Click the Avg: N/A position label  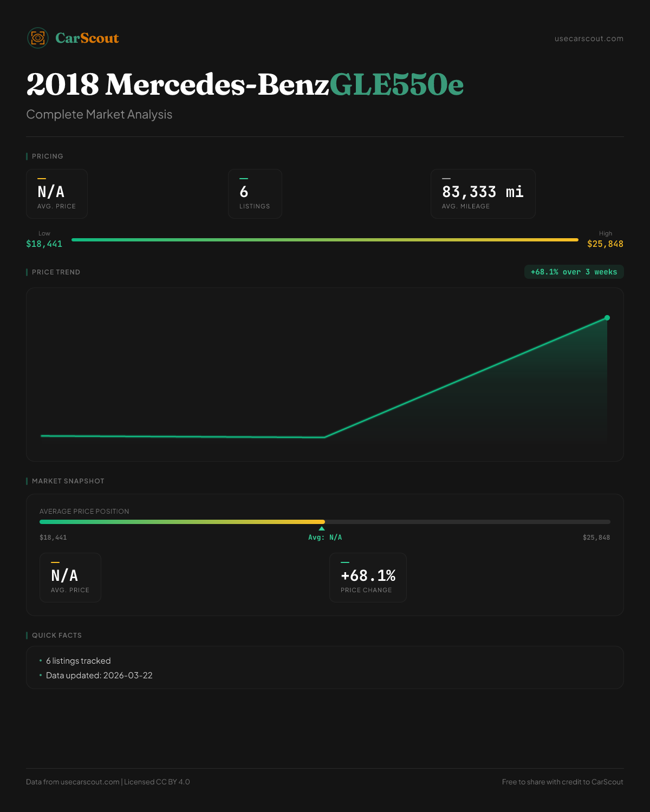point(325,538)
